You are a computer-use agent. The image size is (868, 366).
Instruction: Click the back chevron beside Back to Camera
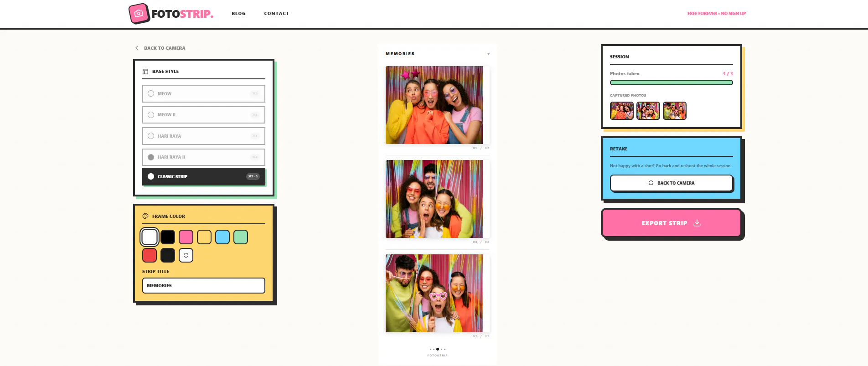point(137,48)
